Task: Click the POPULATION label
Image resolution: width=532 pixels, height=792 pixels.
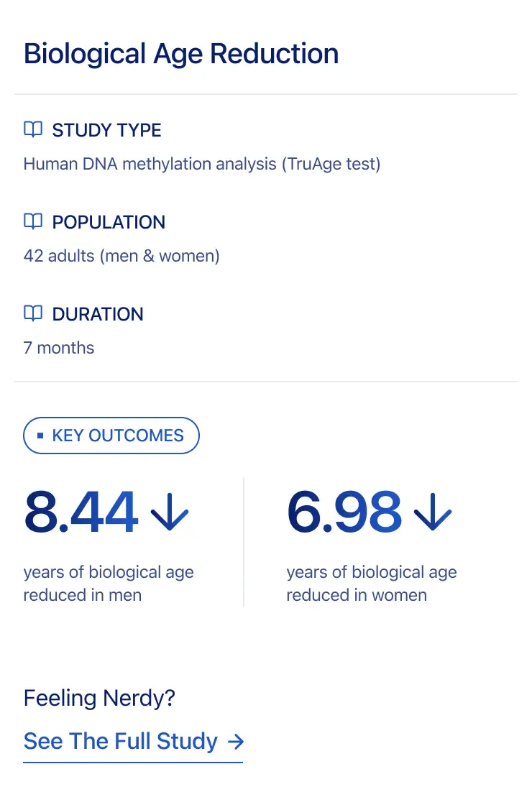Action: [x=109, y=222]
